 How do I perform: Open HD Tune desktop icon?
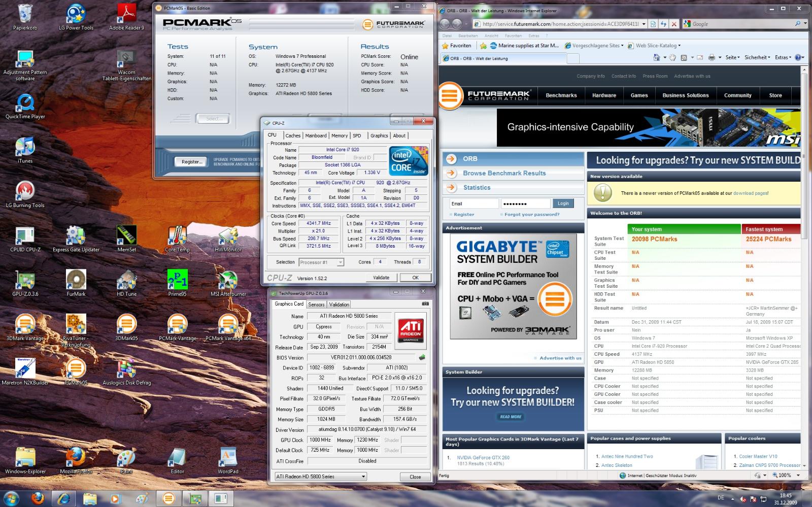coord(126,283)
